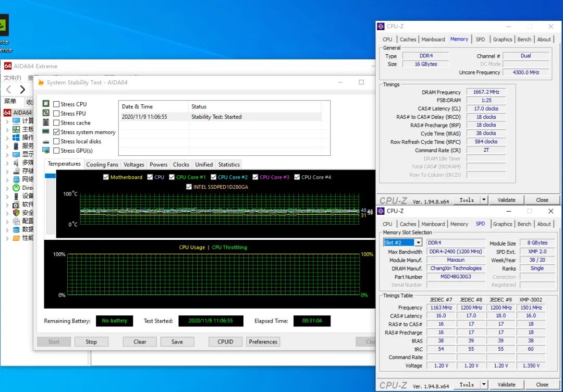Uncheck Stress system memory option
The image size is (563, 392).
(56, 132)
